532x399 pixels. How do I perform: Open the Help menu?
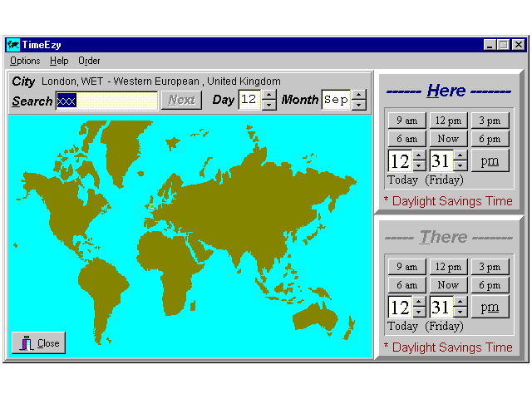[59, 61]
